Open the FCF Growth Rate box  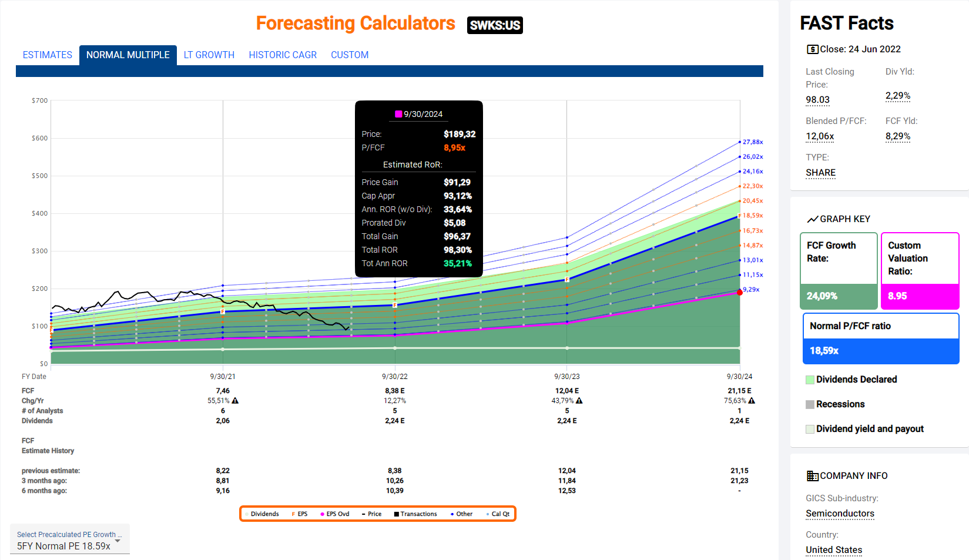(838, 271)
